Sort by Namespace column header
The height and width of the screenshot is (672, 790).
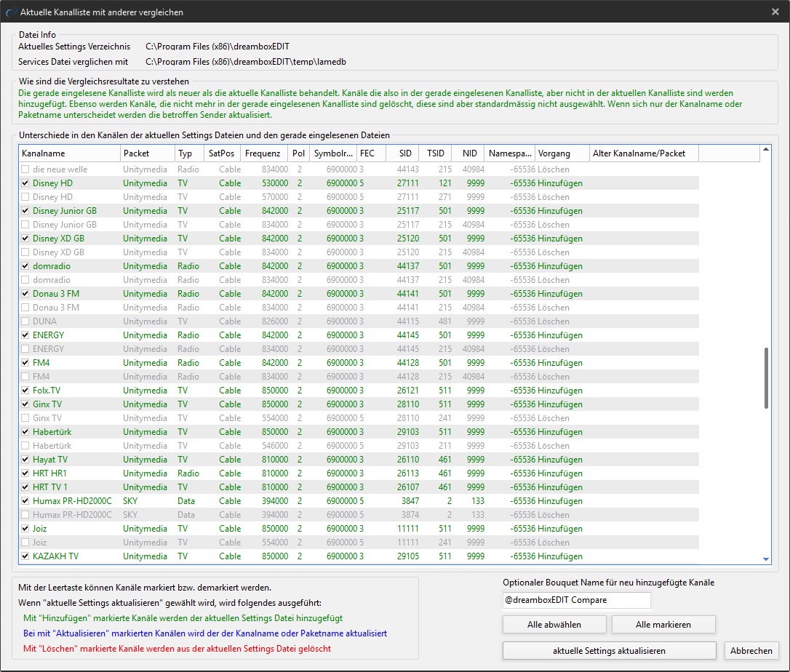510,153
